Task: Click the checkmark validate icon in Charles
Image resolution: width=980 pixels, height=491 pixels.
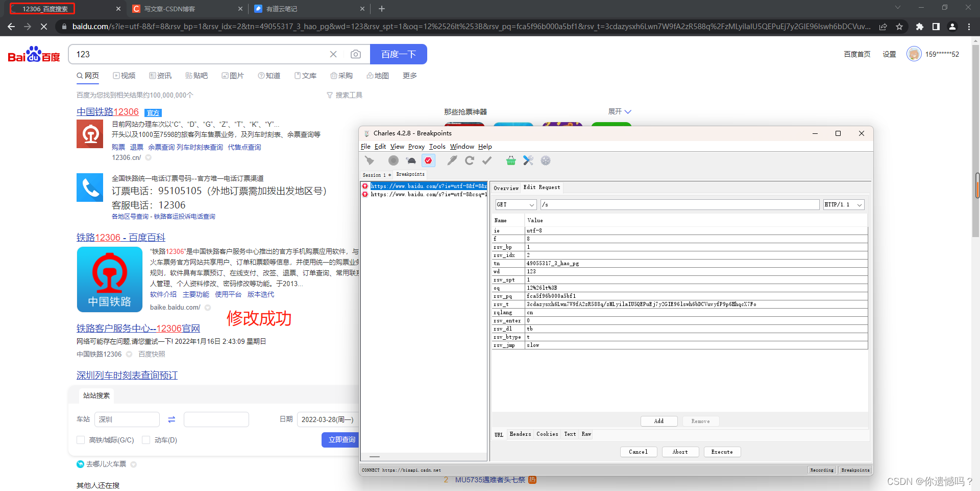Action: click(x=487, y=160)
